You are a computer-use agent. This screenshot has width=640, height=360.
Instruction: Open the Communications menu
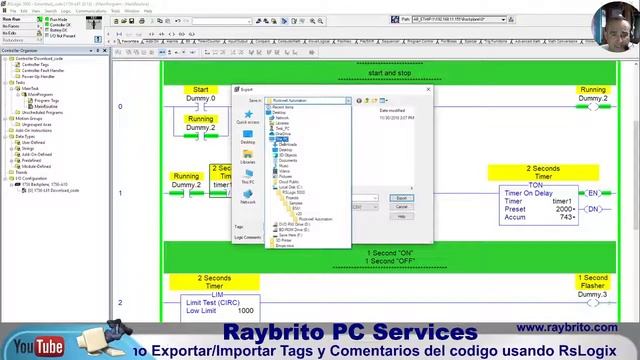point(91,11)
